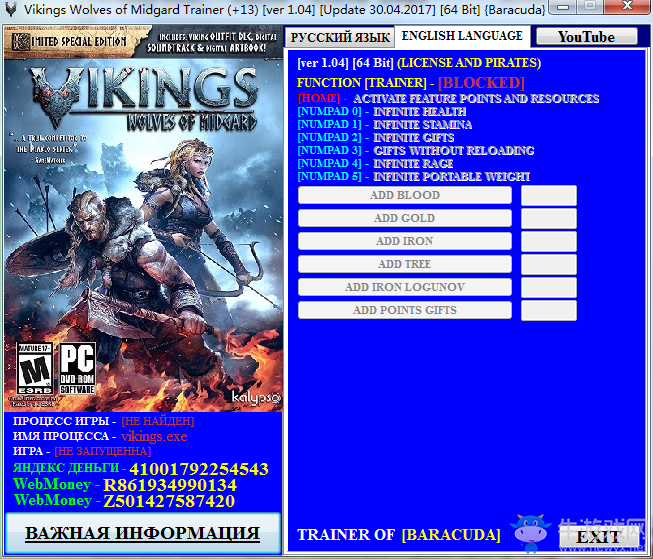Click the ADD IRON LOGUNOV button

pyautogui.click(x=405, y=287)
